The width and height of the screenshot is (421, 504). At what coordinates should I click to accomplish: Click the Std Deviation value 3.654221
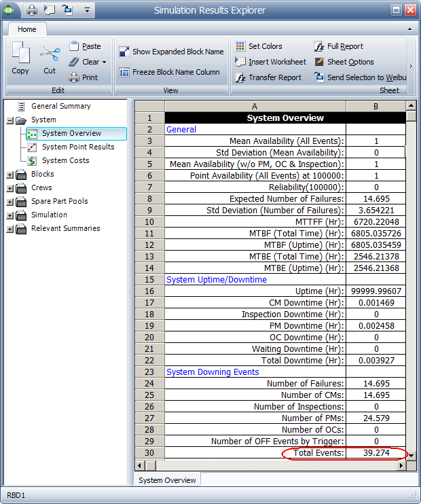(x=376, y=210)
